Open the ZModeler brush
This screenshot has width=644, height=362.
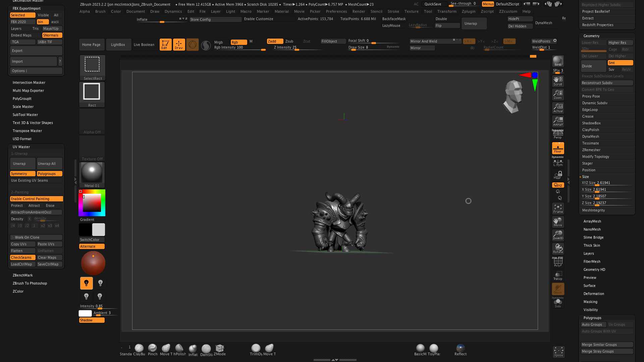220,348
